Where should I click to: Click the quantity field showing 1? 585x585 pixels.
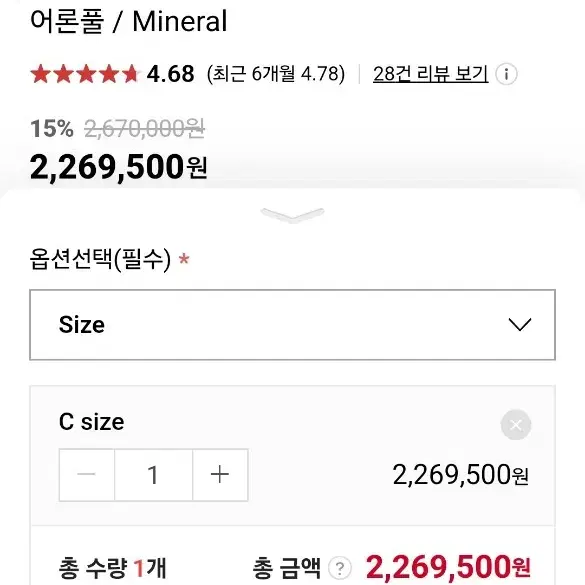153,475
